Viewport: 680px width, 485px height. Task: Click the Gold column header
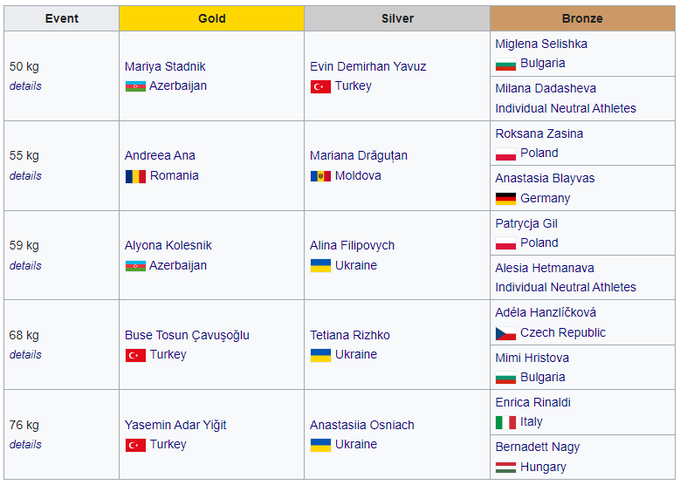tap(211, 18)
